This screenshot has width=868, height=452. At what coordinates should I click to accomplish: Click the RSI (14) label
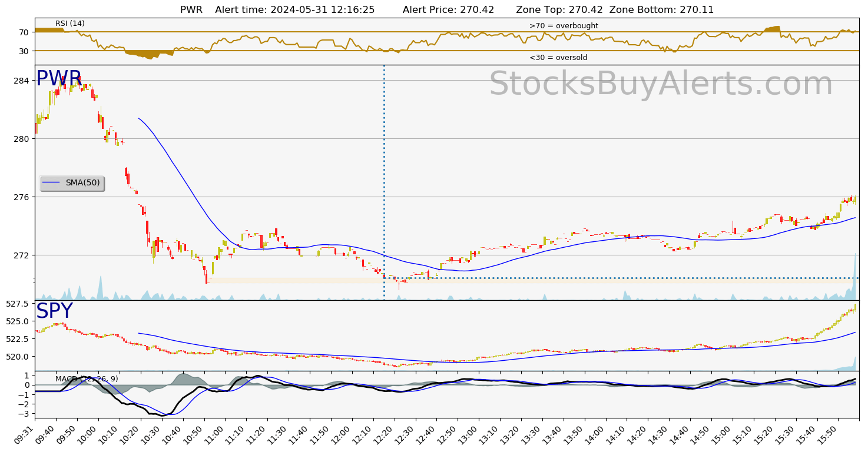tap(70, 24)
